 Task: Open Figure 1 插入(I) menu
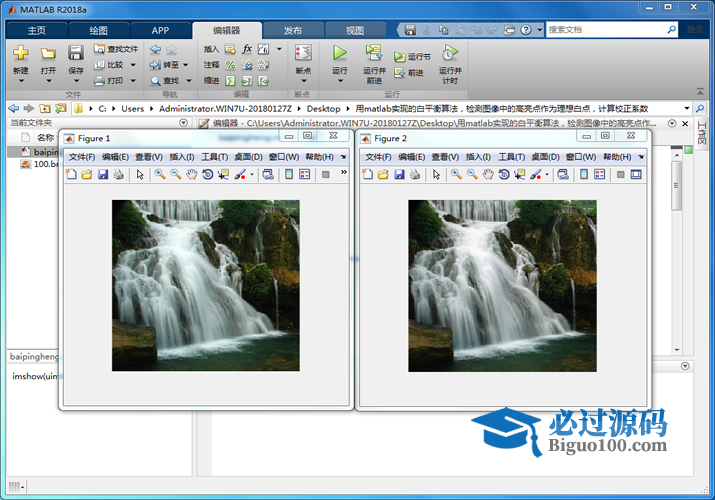tap(182, 157)
